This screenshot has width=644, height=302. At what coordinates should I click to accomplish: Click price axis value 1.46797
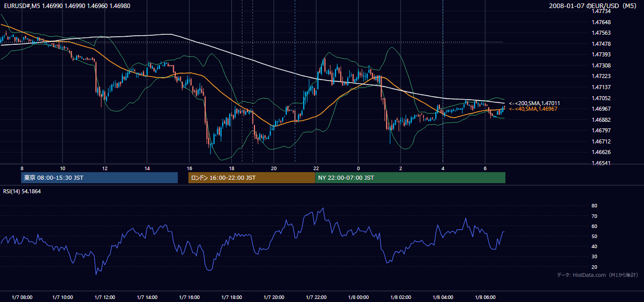pos(601,130)
